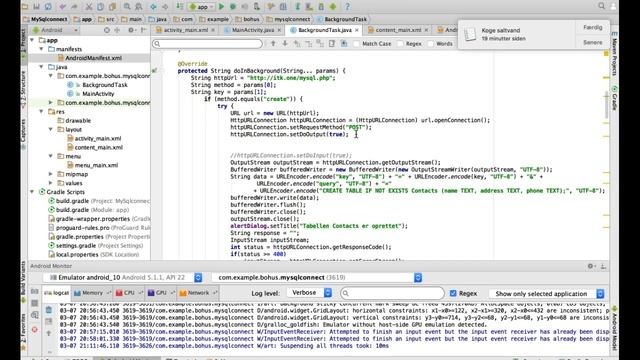640x360 pixels.
Task: Select the logcat tab
Action: [x=57, y=293]
